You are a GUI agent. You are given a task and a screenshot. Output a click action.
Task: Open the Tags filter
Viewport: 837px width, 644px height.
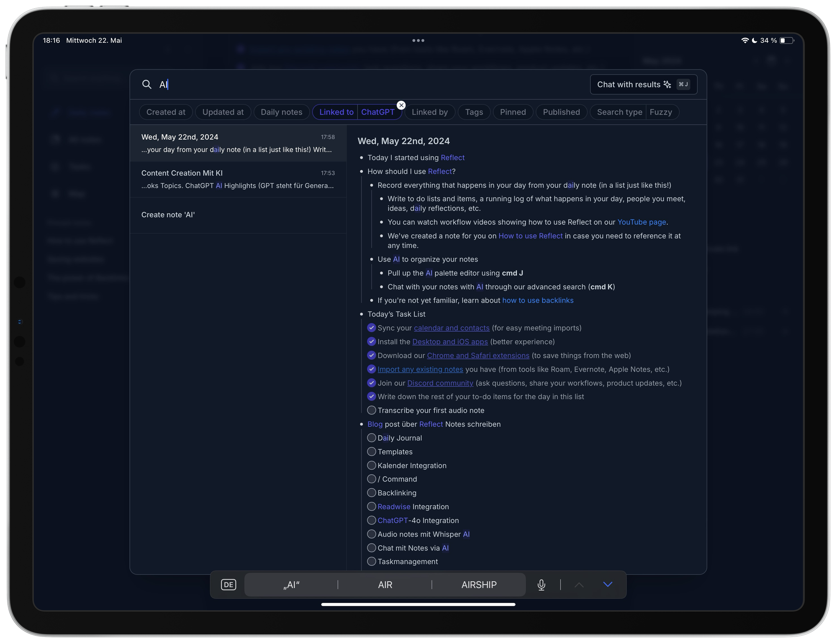[474, 112]
